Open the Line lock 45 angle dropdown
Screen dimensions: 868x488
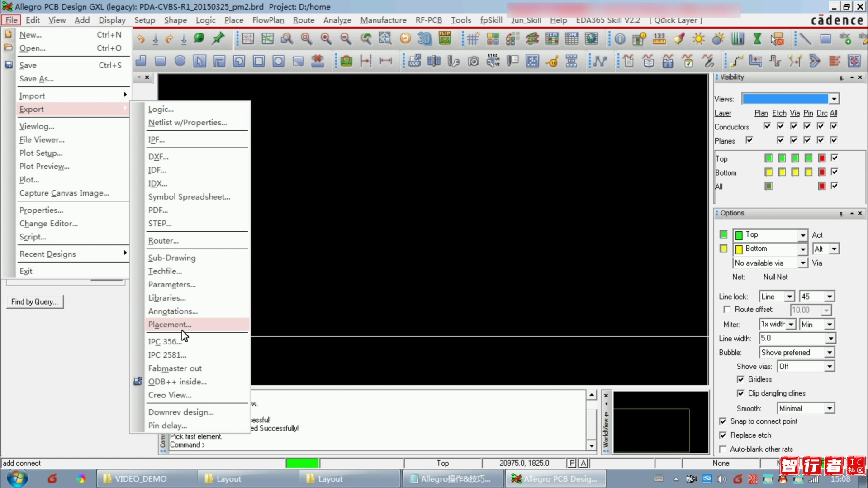pyautogui.click(x=830, y=297)
